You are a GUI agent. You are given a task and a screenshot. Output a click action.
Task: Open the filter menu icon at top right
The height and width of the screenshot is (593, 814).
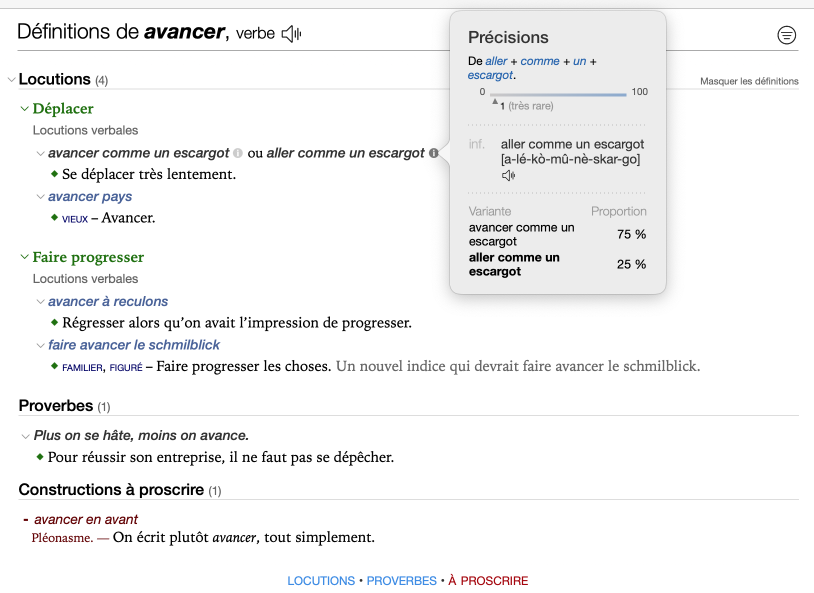[787, 35]
